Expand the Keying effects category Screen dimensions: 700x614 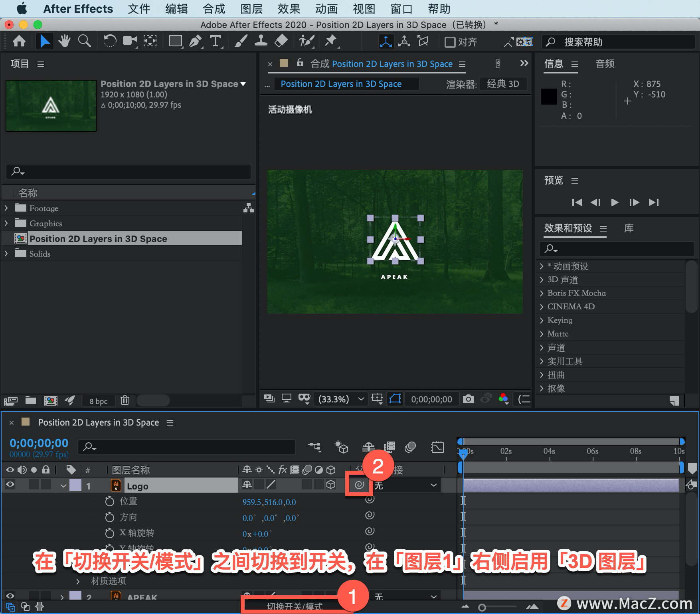click(542, 320)
